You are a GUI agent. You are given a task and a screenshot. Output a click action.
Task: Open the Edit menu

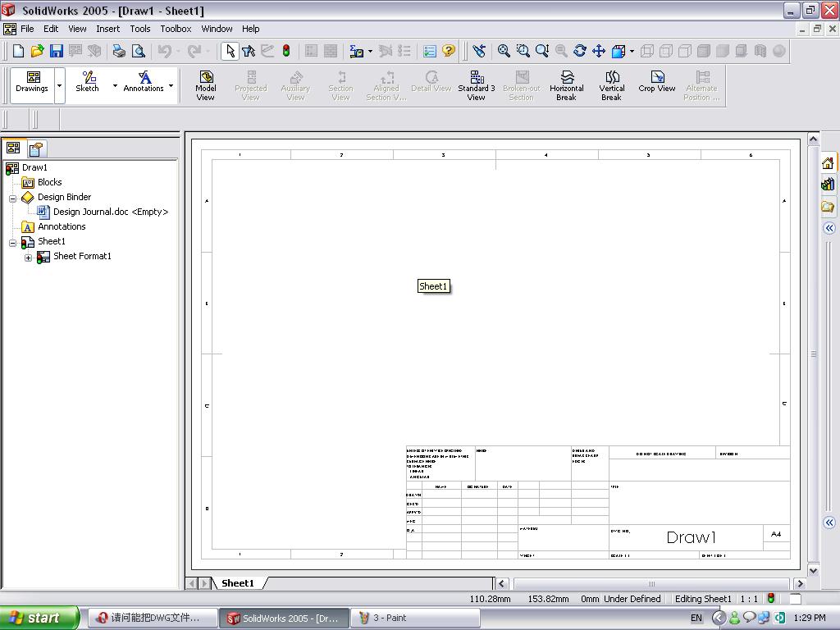click(x=51, y=29)
